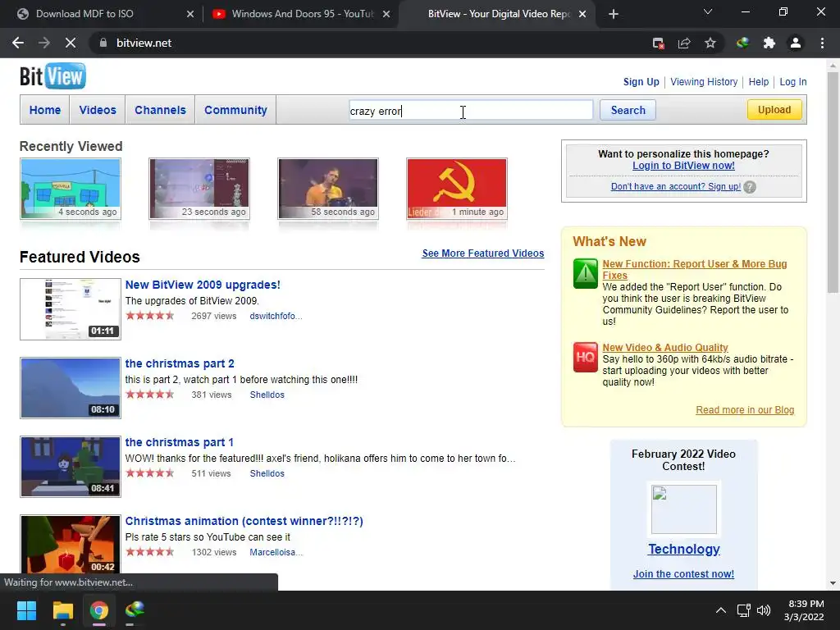Close the Windows And Doors 95 YouTube tab
This screenshot has height=630, width=840.
pos(386,14)
